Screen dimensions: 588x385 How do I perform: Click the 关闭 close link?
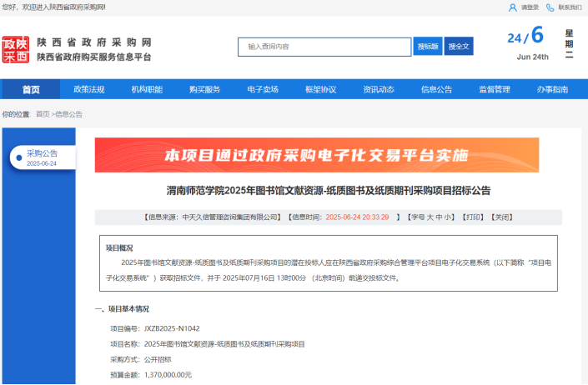(502, 217)
